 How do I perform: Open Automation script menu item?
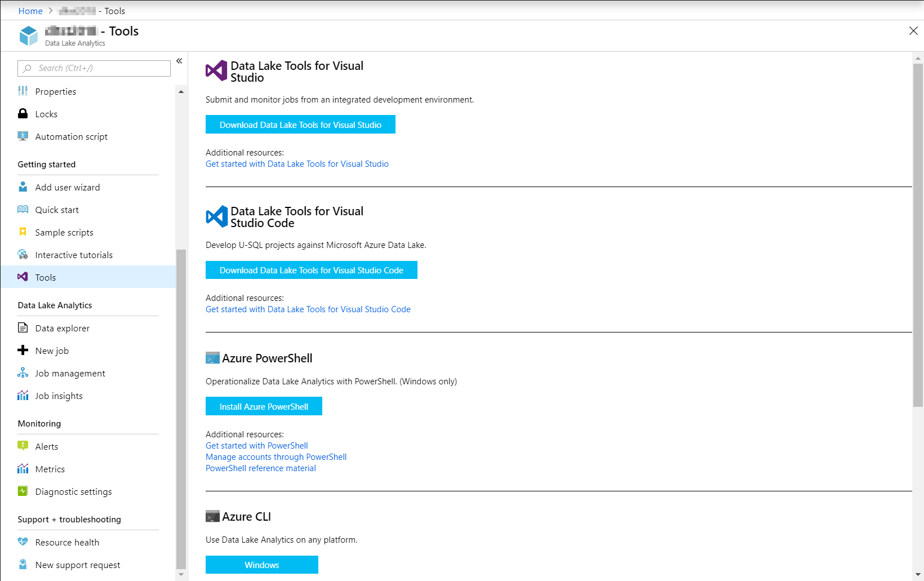[88, 136]
